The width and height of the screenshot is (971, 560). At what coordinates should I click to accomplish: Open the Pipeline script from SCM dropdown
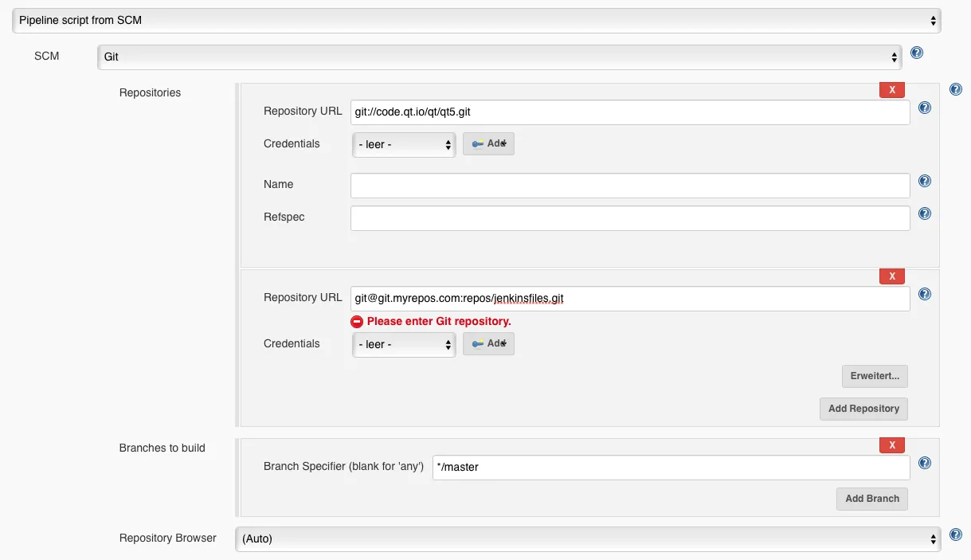tap(476, 20)
